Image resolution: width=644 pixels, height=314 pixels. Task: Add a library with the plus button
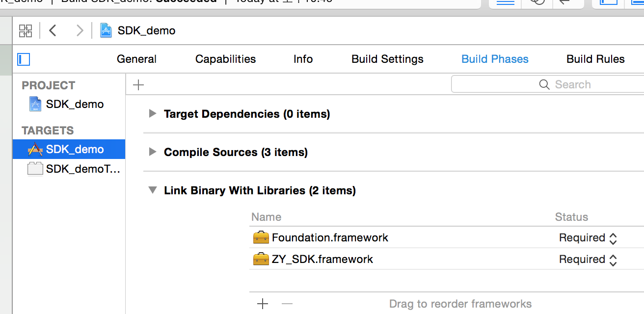pos(263,304)
